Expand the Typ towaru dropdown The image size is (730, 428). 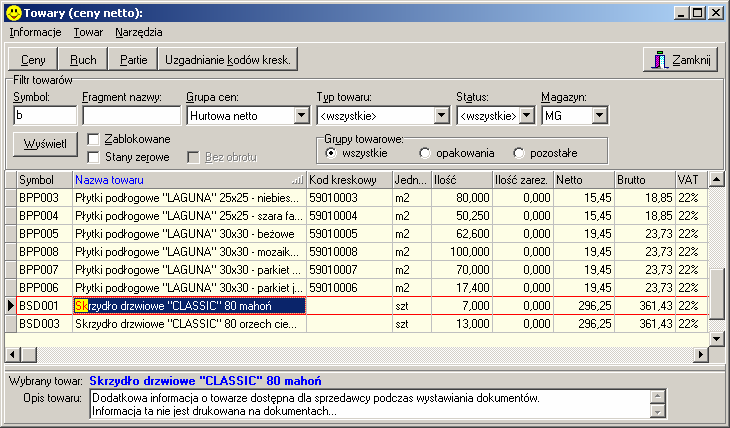(x=441, y=115)
